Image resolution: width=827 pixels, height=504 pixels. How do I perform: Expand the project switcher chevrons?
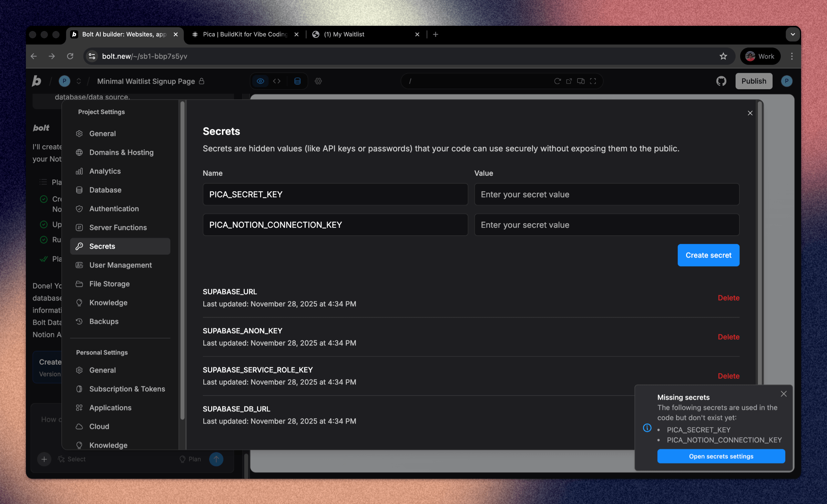[x=79, y=81]
